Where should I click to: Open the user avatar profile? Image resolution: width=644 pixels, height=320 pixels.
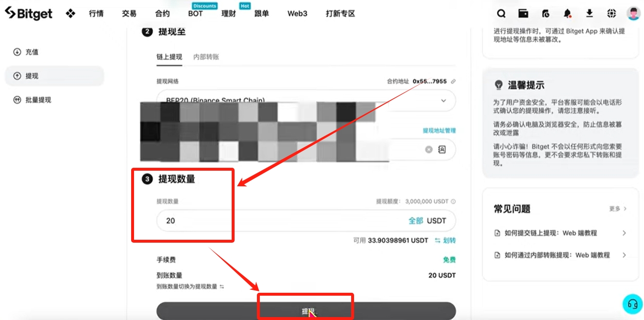[633, 13]
